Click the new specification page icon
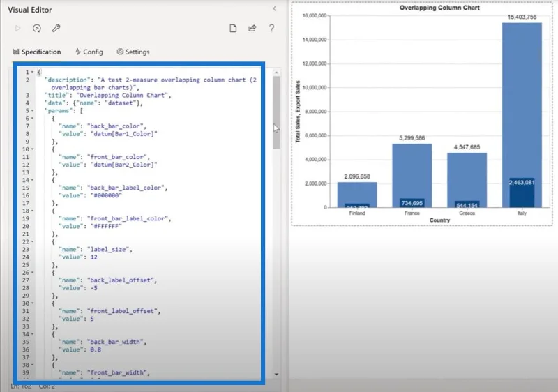Screen dimensions: 558x392 (x=233, y=28)
